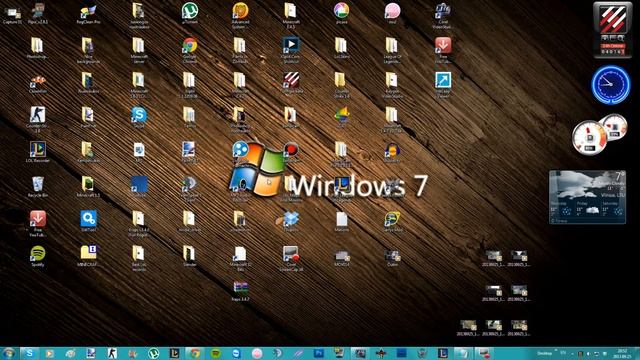Select the Photoshop folder on desktop
Screen dimensions: 640x360
(37, 48)
